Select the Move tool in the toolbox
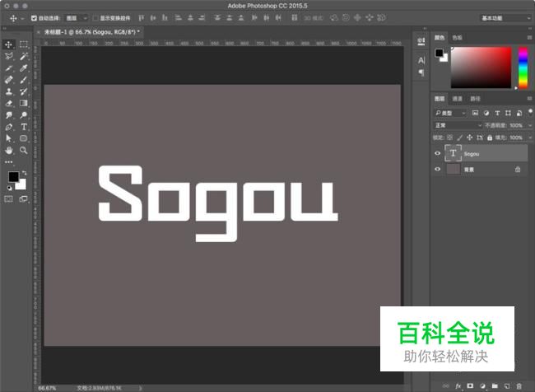 tap(9, 44)
